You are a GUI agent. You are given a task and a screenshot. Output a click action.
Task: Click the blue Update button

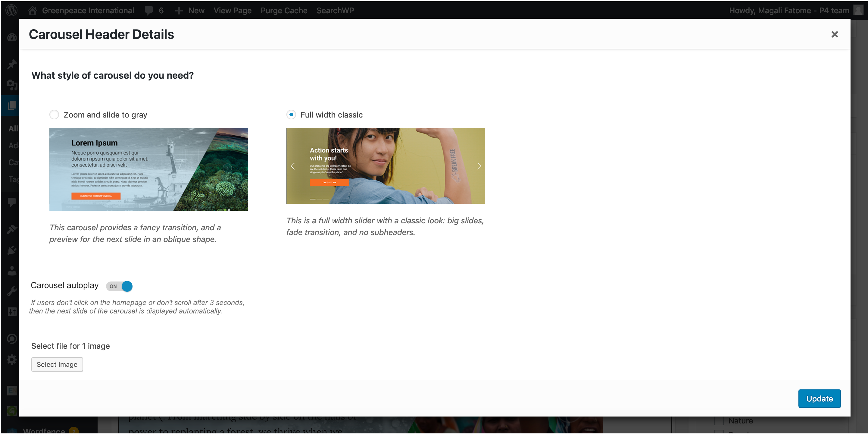click(819, 399)
